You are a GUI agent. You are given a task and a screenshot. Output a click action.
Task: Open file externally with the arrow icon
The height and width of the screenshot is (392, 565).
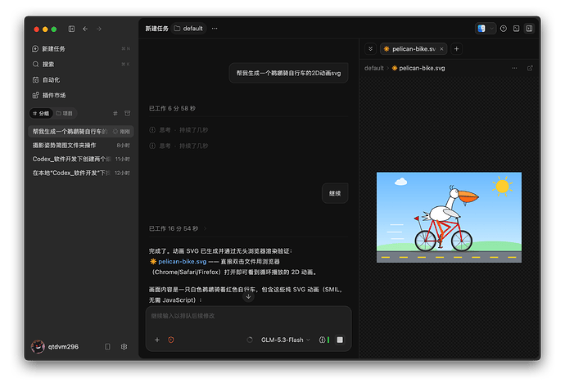530,68
